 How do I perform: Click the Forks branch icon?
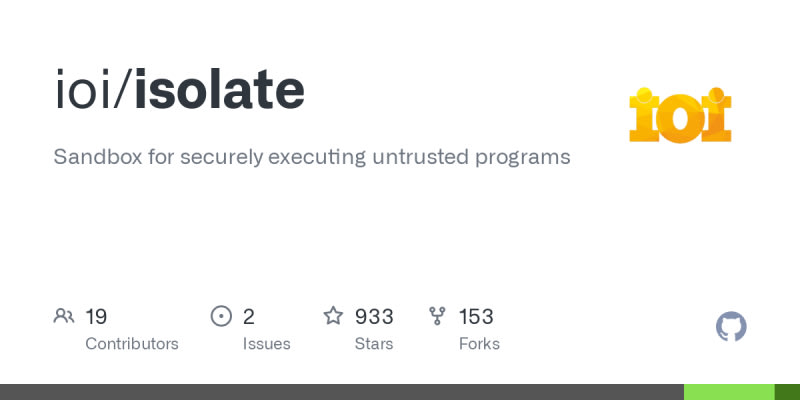(x=437, y=317)
